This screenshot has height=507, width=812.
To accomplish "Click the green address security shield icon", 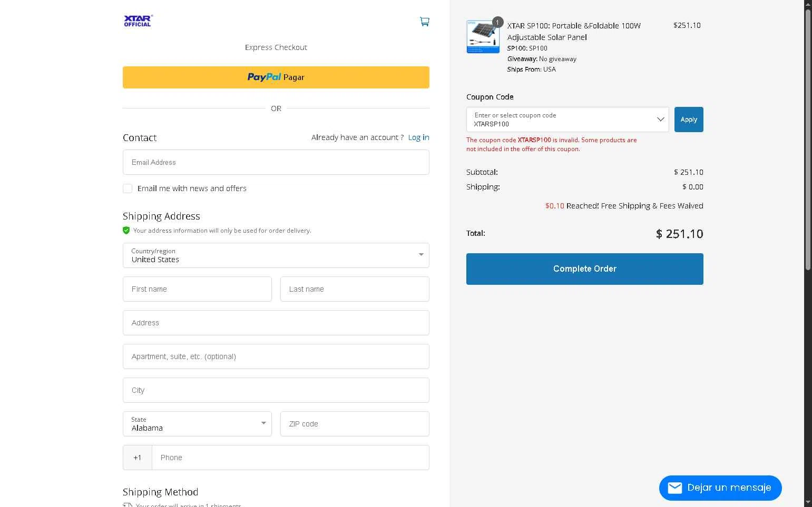I will pyautogui.click(x=126, y=231).
